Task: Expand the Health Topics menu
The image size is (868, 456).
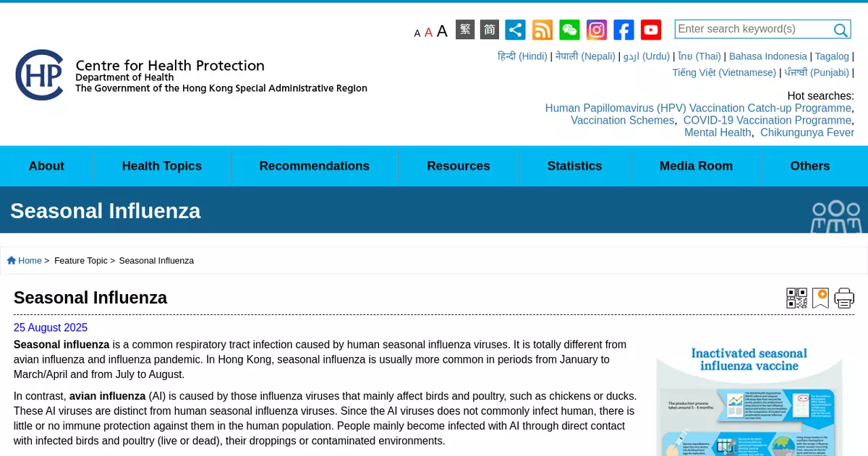Action: (x=162, y=166)
